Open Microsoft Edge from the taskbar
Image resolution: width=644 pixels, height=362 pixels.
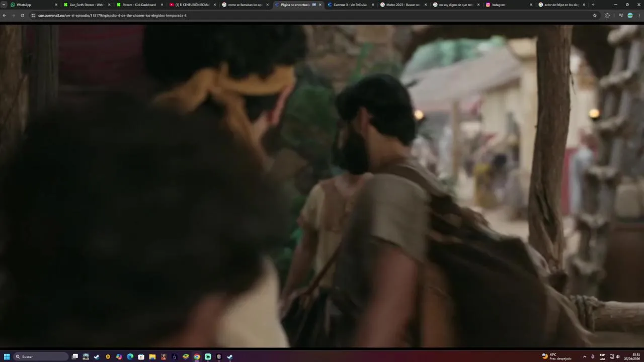130,356
